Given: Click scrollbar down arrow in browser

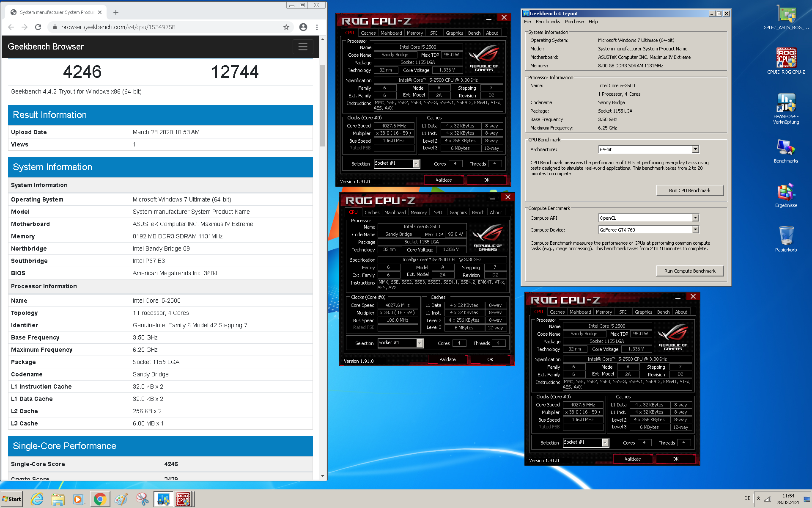Looking at the screenshot, I should click(x=322, y=476).
